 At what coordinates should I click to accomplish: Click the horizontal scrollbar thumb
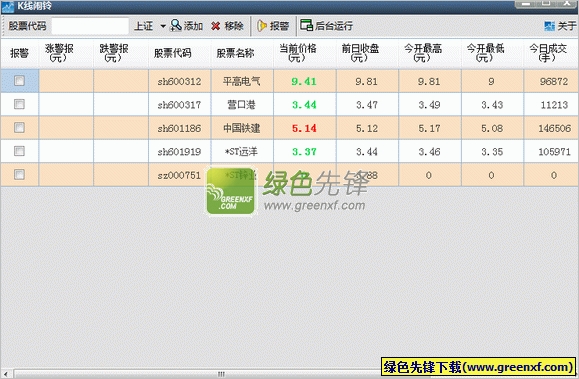[x=222, y=374]
